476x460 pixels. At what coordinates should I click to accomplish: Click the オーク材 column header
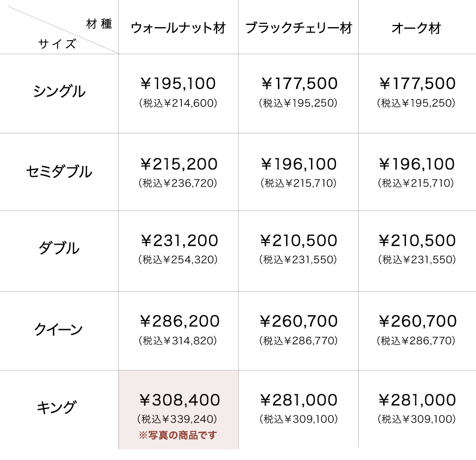(x=416, y=28)
